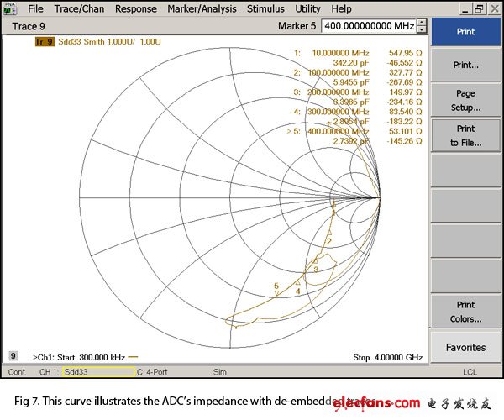Open Print Colors... settings
The width and height of the screenshot is (504, 420).
click(465, 312)
